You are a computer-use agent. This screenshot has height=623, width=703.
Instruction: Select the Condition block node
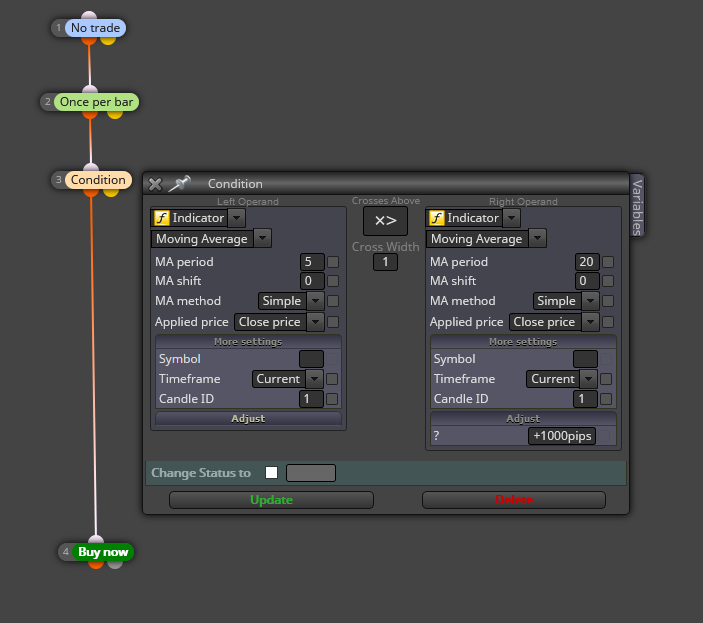[x=98, y=180]
